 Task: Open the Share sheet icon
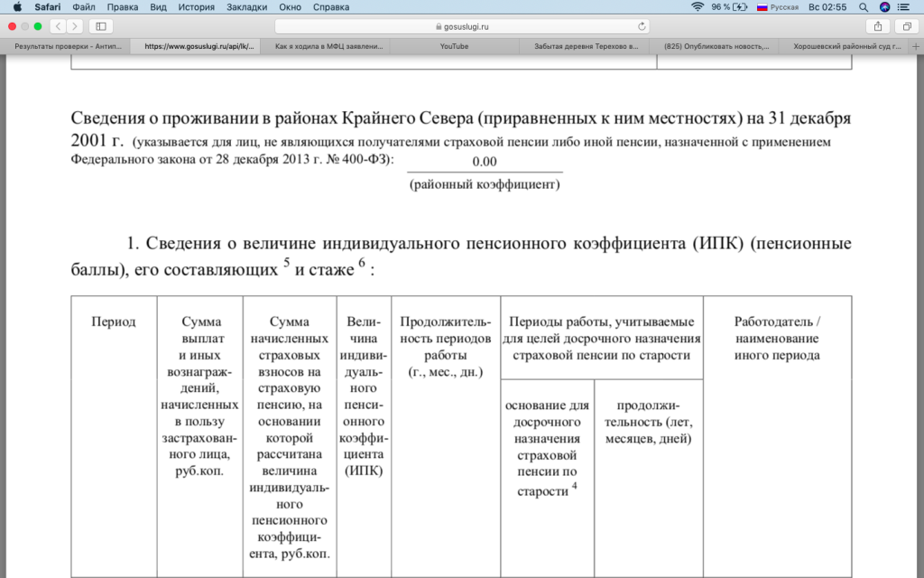[x=877, y=26]
